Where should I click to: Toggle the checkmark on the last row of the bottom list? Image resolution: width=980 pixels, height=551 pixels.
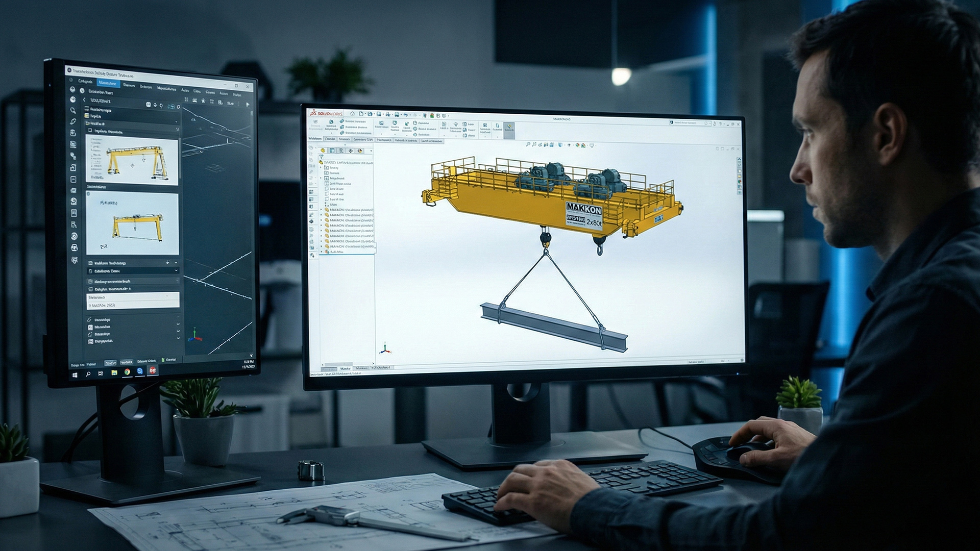pyautogui.click(x=178, y=338)
